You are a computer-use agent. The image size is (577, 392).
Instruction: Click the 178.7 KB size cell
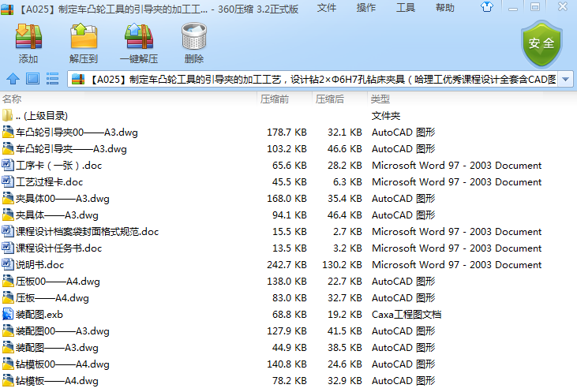(287, 133)
